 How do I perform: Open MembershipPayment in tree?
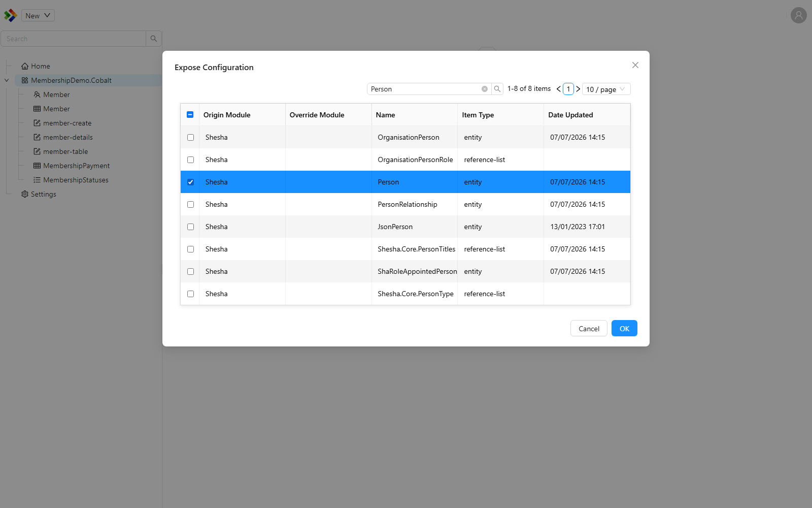pyautogui.click(x=77, y=166)
